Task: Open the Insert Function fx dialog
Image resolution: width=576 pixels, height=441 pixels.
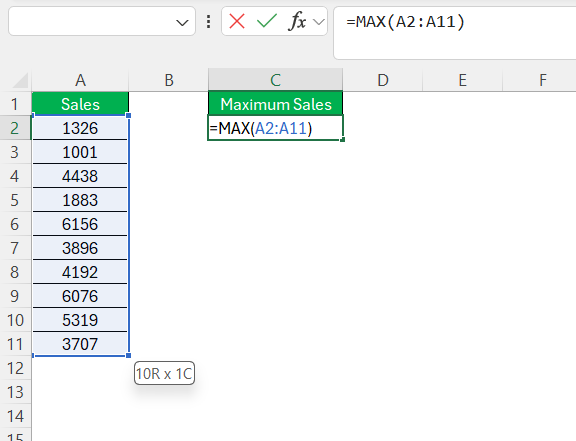Action: 297,21
